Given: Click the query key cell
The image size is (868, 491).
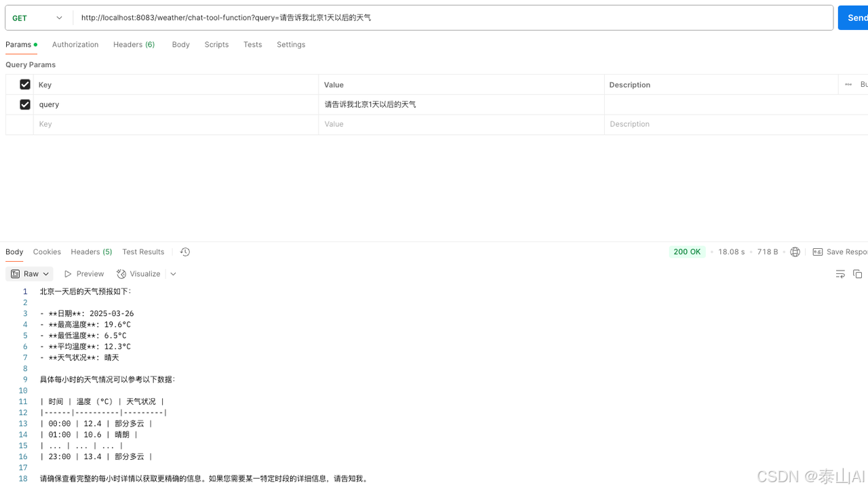Looking at the screenshot, I should coord(176,104).
